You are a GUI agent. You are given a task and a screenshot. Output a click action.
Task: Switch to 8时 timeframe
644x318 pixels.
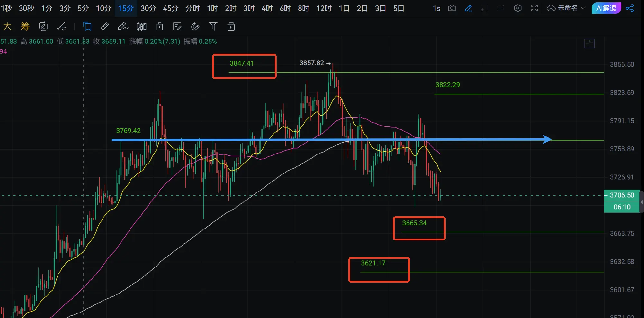[303, 8]
